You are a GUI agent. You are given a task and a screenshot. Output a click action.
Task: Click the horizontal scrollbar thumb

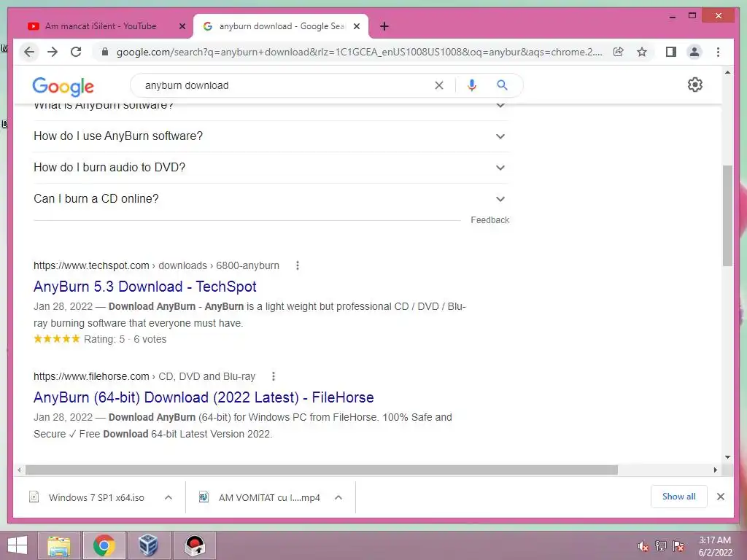click(x=322, y=470)
